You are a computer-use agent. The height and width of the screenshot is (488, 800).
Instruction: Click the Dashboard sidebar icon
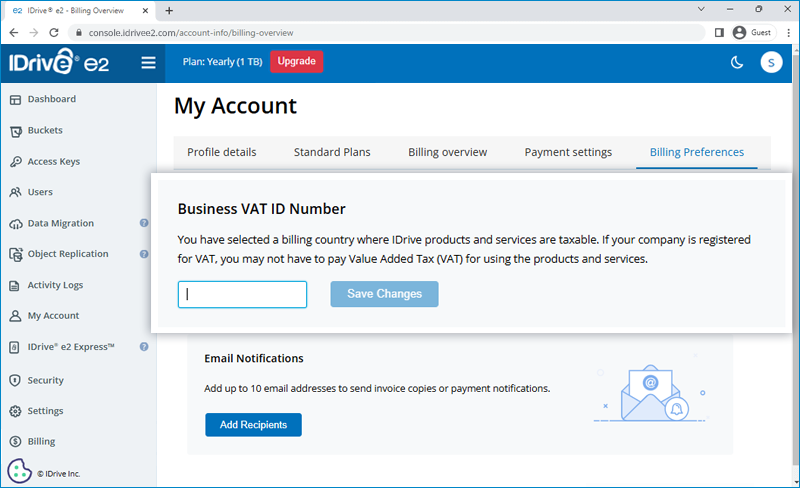click(x=15, y=100)
